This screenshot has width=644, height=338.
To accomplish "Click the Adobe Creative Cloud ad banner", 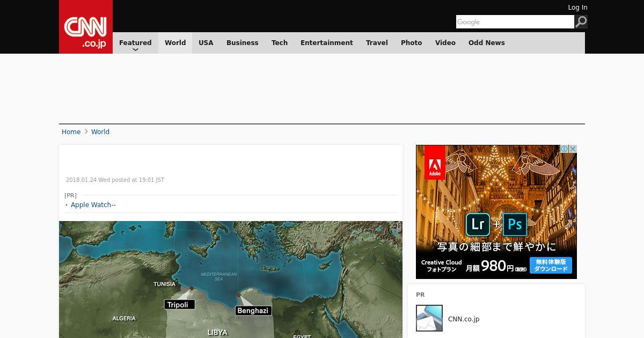I will click(496, 212).
